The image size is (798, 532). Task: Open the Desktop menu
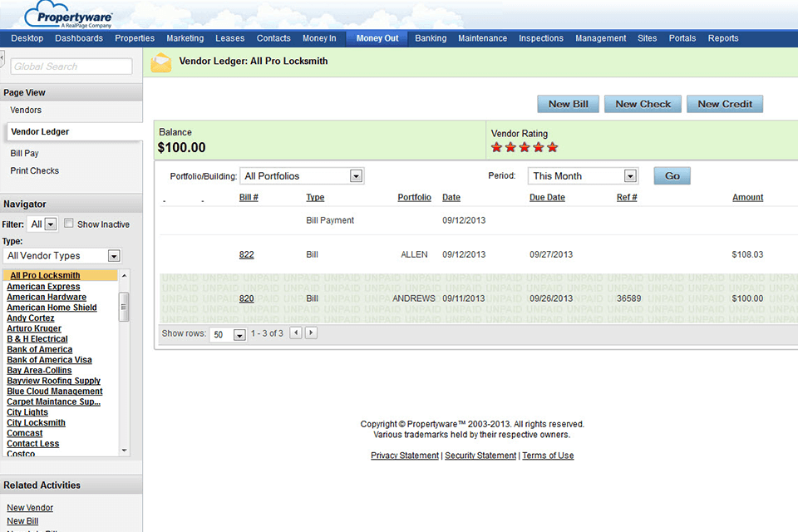(27, 38)
